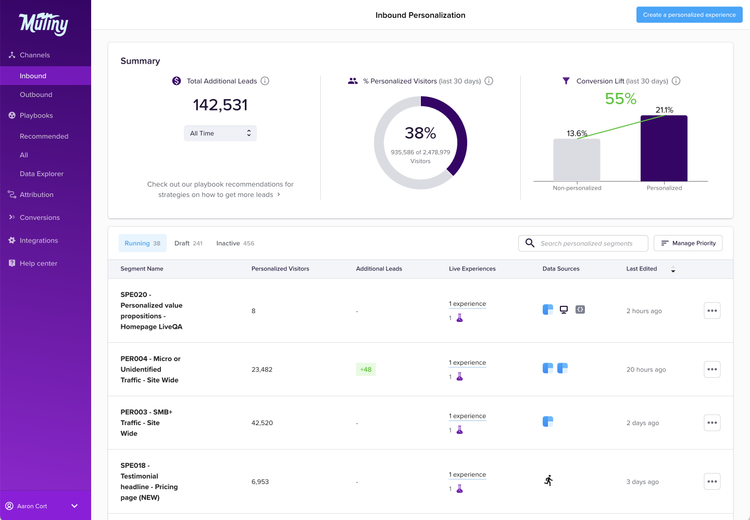Click the flask icon in PER004 row
This screenshot has width=750, height=520.
pos(459,376)
